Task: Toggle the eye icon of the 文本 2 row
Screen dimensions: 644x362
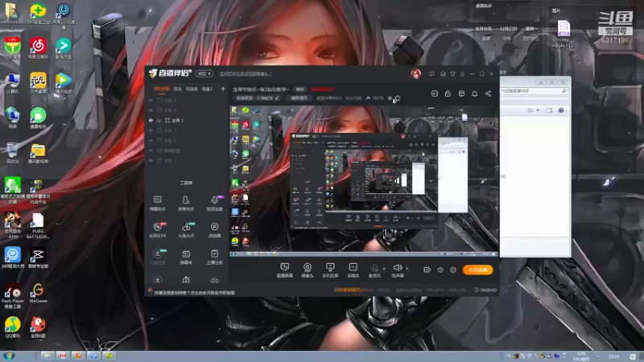Action: 151,160
